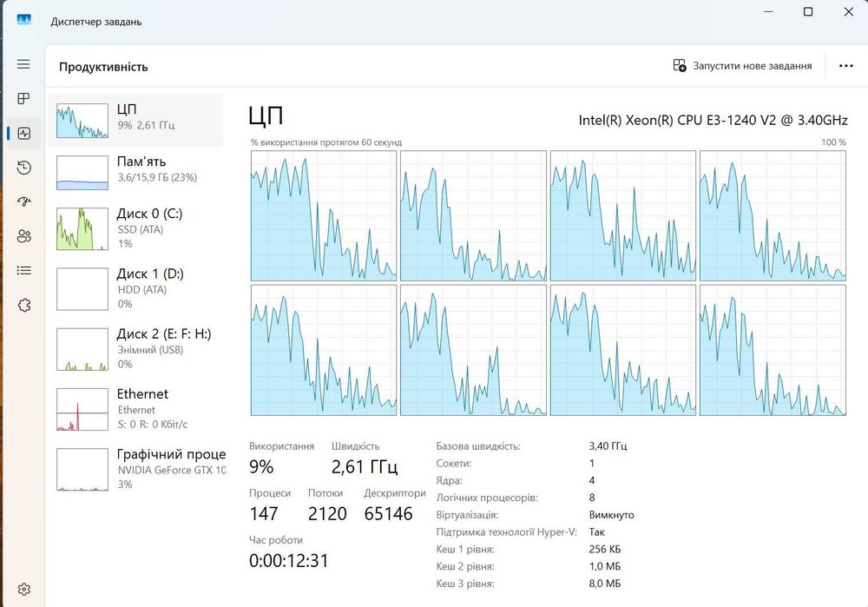Screen dimensions: 868x607
Task: Click the 'Сокети:' sockets label
Action: coord(453,464)
